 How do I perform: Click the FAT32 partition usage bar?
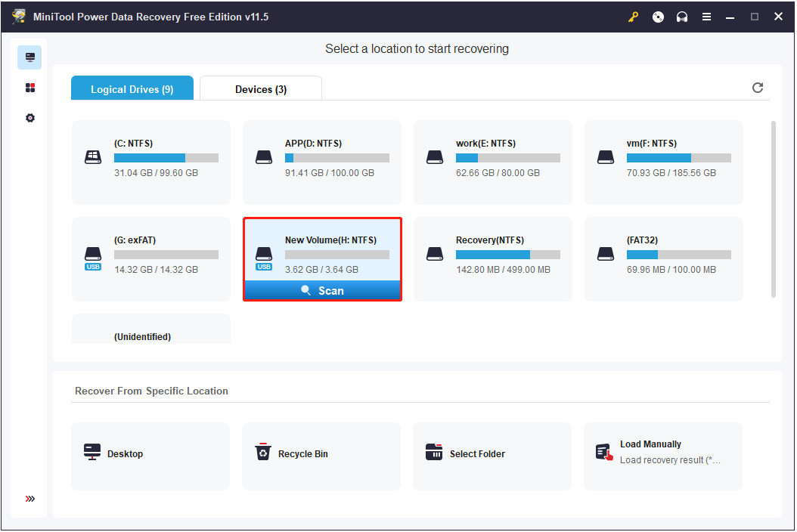point(678,255)
